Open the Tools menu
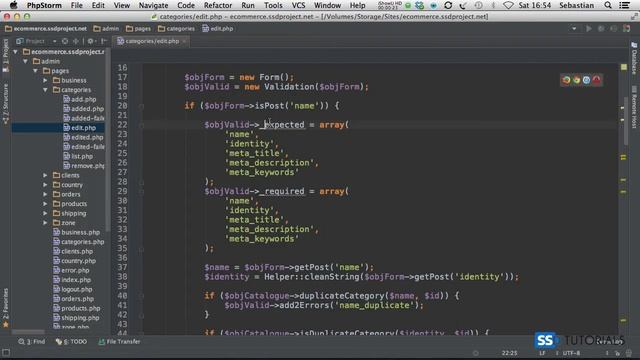 [x=273, y=5]
